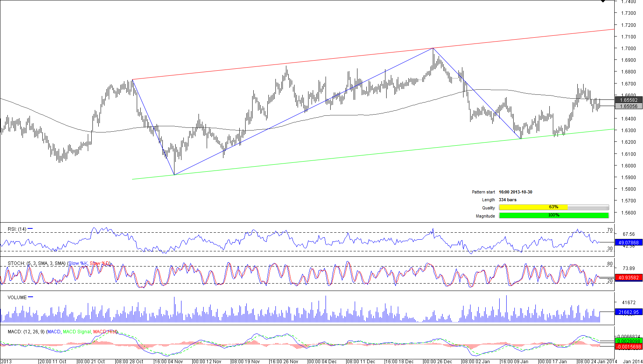
Task: Click the blue volume value tag 21662.95
Action: click(x=628, y=312)
